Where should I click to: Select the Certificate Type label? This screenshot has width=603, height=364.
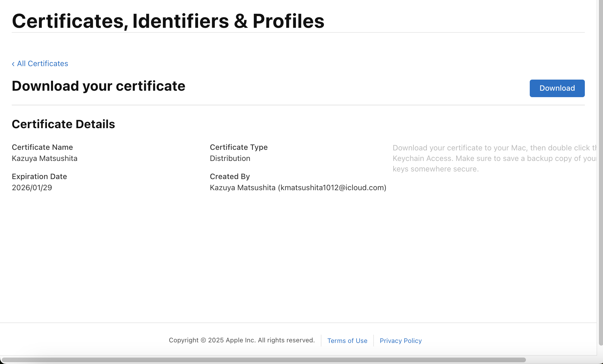(239, 147)
